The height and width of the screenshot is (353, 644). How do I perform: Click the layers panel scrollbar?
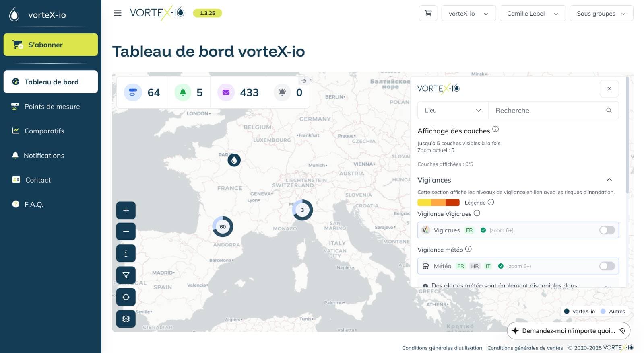pos(627,135)
